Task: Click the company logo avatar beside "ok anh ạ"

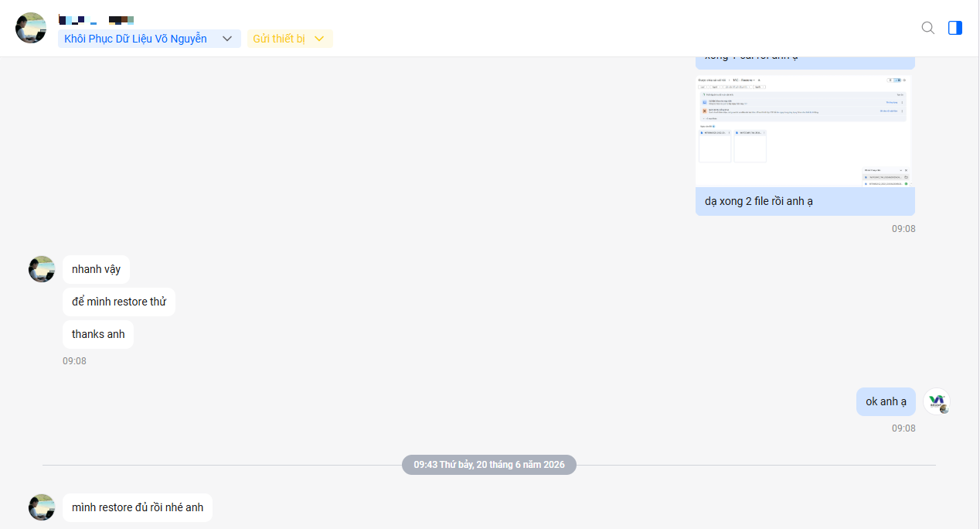Action: point(937,401)
